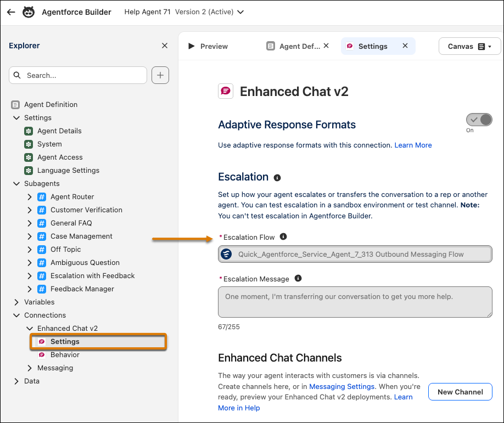
Task: Expand the Customer Verification subagent
Action: (30, 210)
